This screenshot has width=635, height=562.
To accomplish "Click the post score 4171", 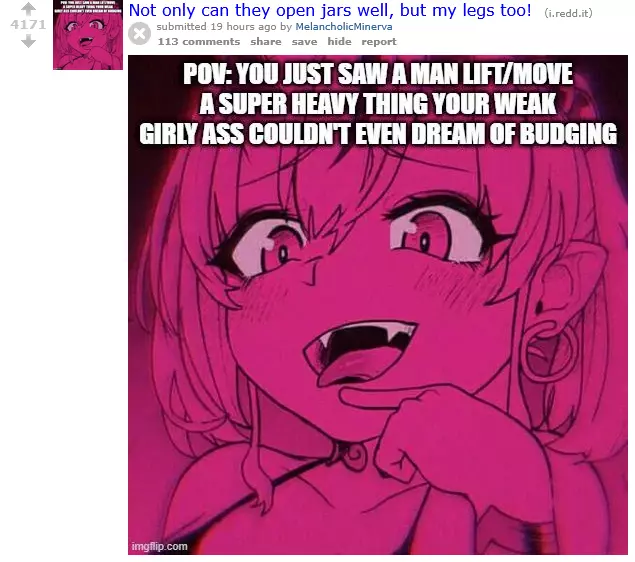I will click(x=28, y=25).
